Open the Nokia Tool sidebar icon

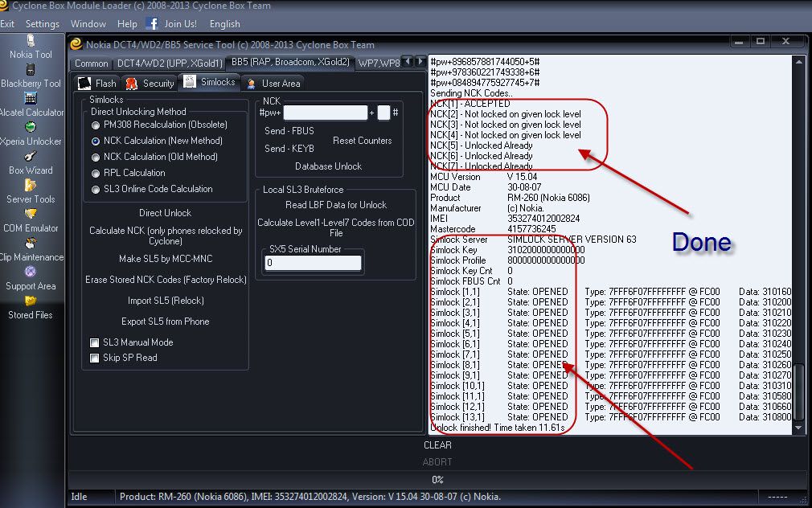click(31, 40)
